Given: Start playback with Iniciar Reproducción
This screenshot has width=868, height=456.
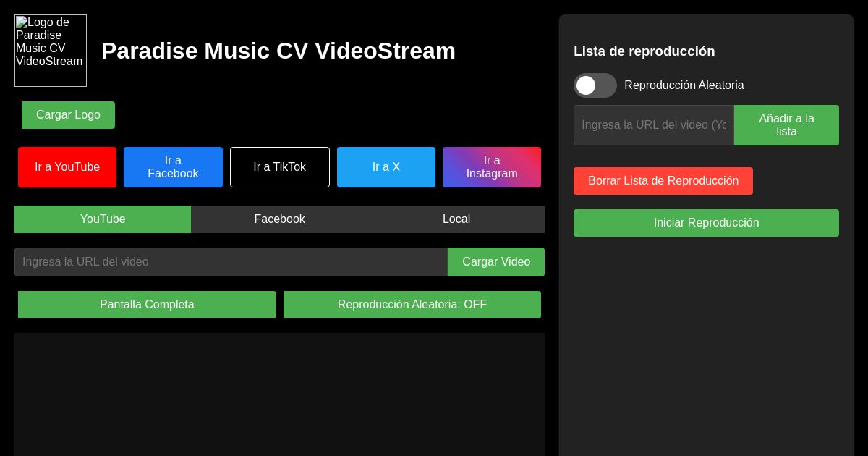Looking at the screenshot, I should [706, 223].
